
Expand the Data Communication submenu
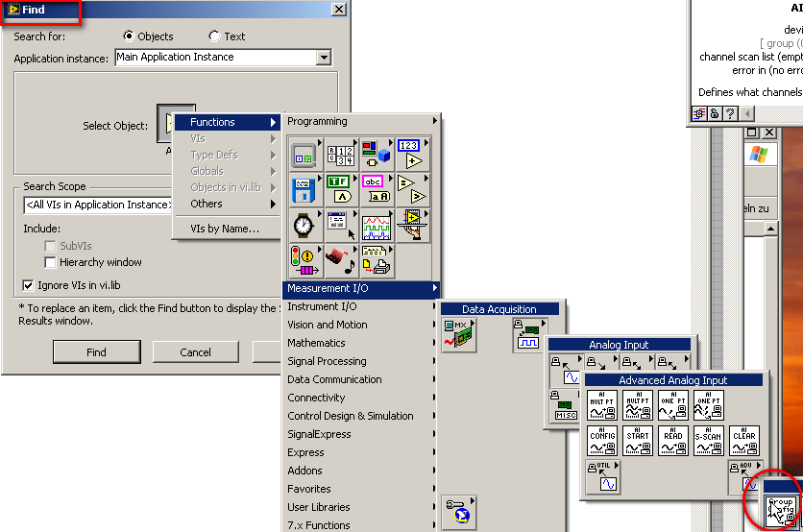tap(361, 379)
